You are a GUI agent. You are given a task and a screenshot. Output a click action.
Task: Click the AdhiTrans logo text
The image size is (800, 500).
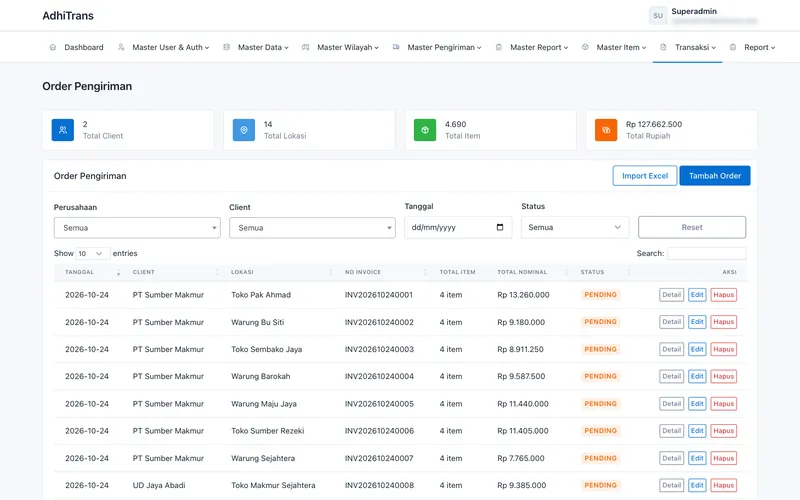(x=68, y=16)
